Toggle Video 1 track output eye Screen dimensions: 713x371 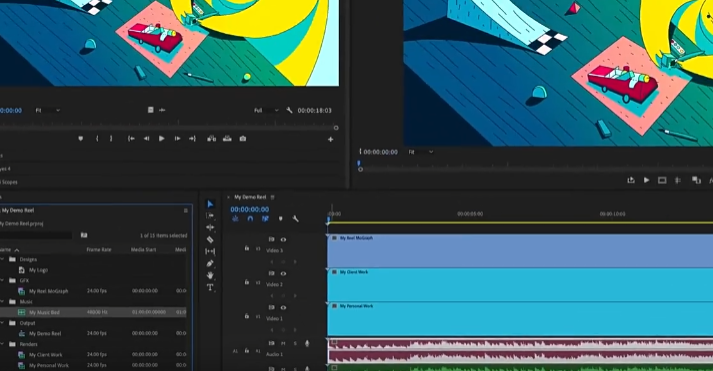click(283, 307)
